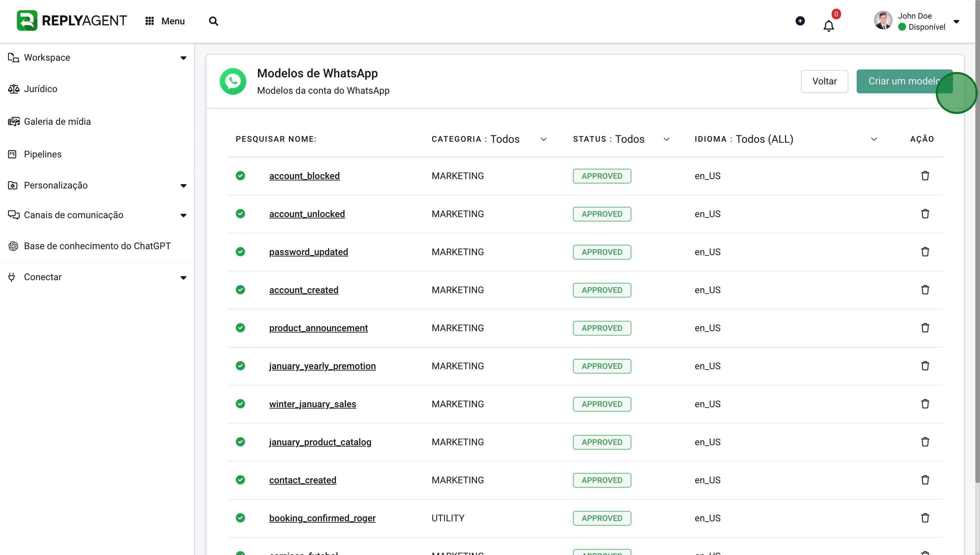Click the Galeria de mídia icon
The image size is (980, 555).
point(13,122)
